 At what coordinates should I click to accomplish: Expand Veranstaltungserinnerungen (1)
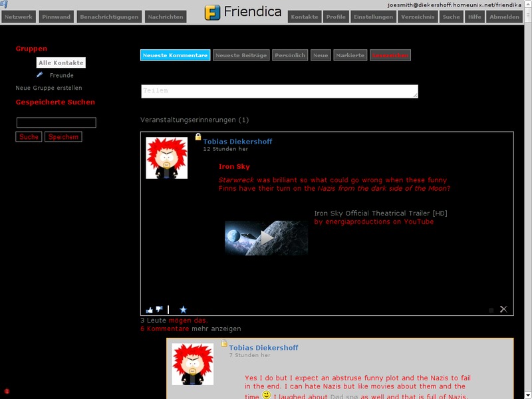(x=194, y=120)
